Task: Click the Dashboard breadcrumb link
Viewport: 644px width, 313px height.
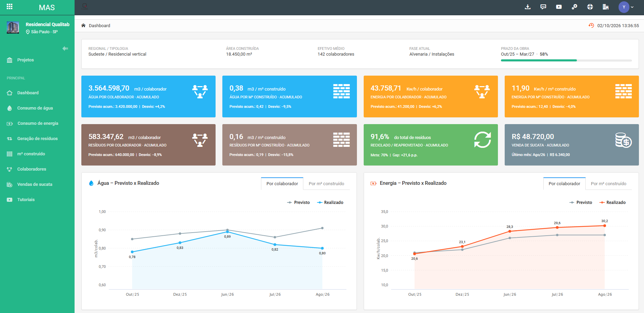Action: click(99, 26)
